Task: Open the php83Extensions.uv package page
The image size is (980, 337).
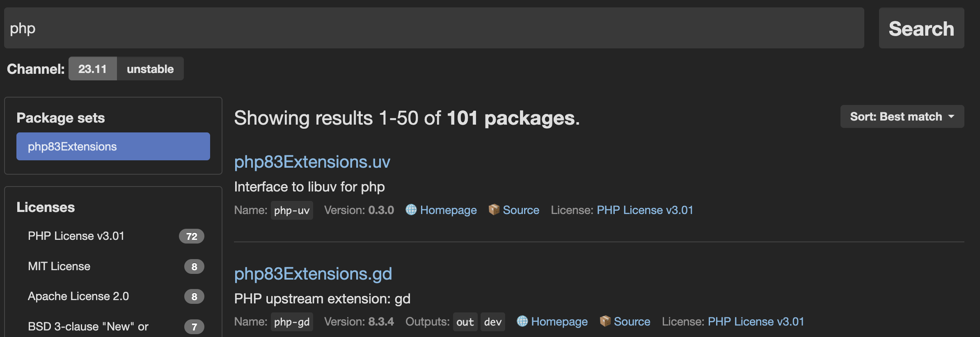Action: click(x=312, y=162)
